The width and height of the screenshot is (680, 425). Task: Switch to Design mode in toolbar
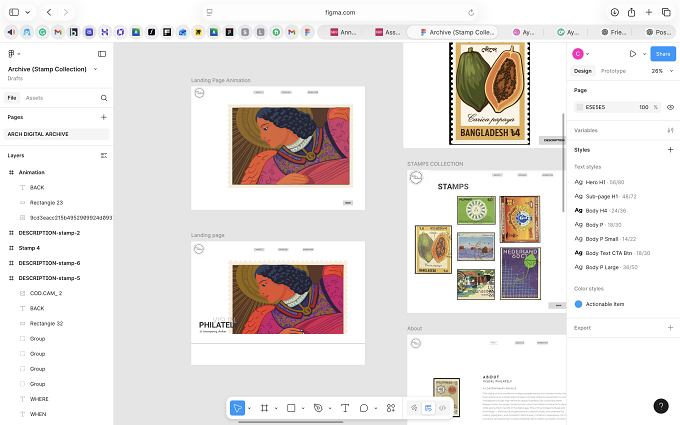[x=428, y=408]
